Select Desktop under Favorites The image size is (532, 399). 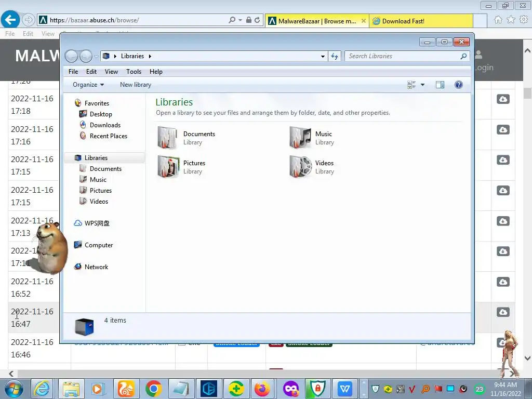101,114
